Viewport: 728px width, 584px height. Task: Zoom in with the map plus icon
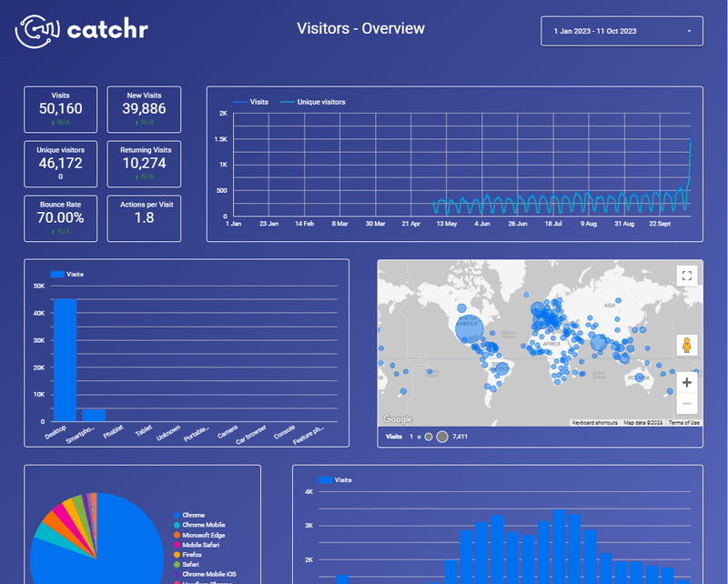click(x=686, y=382)
